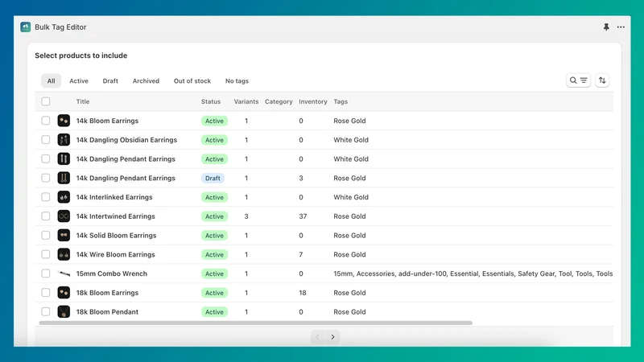Check the 18k Bloom Earrings checkbox
Screen dimensions: 644x362
click(46, 293)
